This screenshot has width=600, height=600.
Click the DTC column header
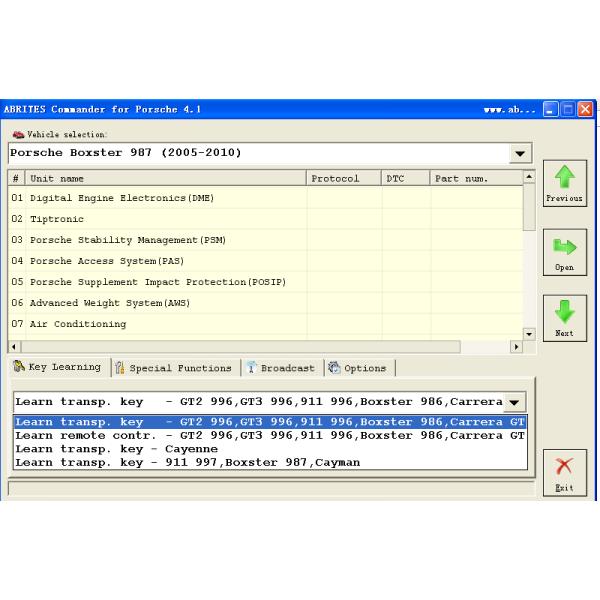(x=395, y=178)
